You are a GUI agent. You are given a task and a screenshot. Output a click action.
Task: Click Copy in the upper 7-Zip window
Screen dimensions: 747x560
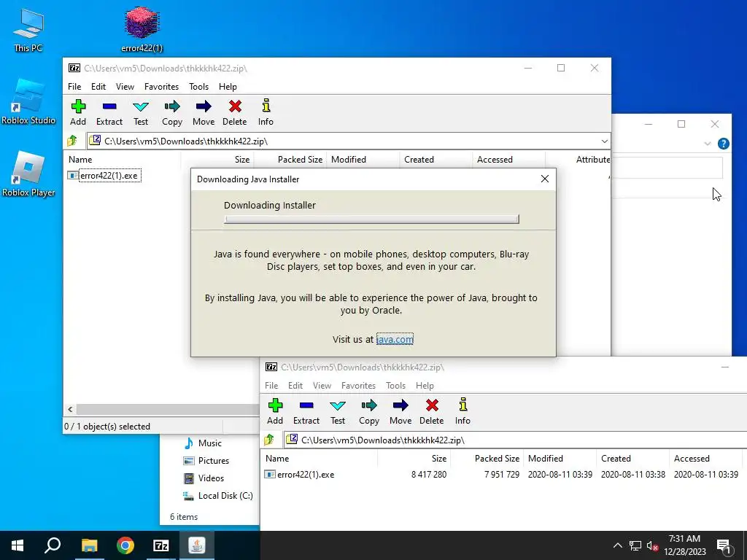click(x=172, y=113)
